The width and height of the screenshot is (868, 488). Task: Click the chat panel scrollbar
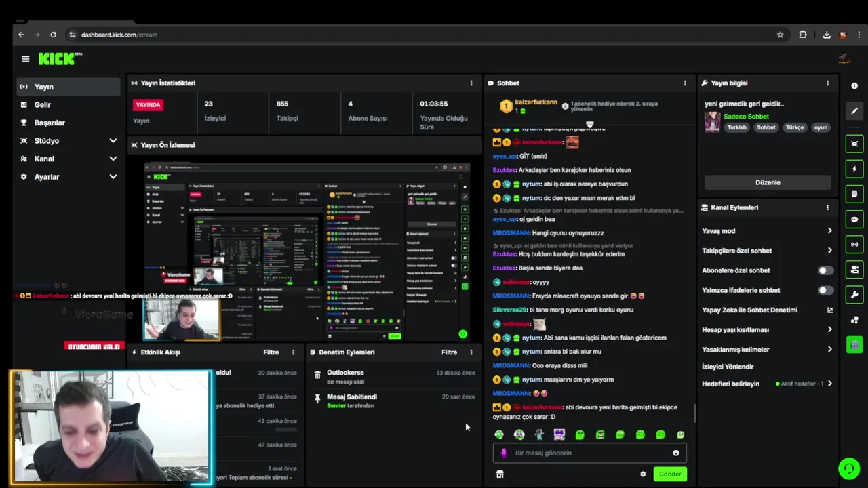(x=694, y=412)
